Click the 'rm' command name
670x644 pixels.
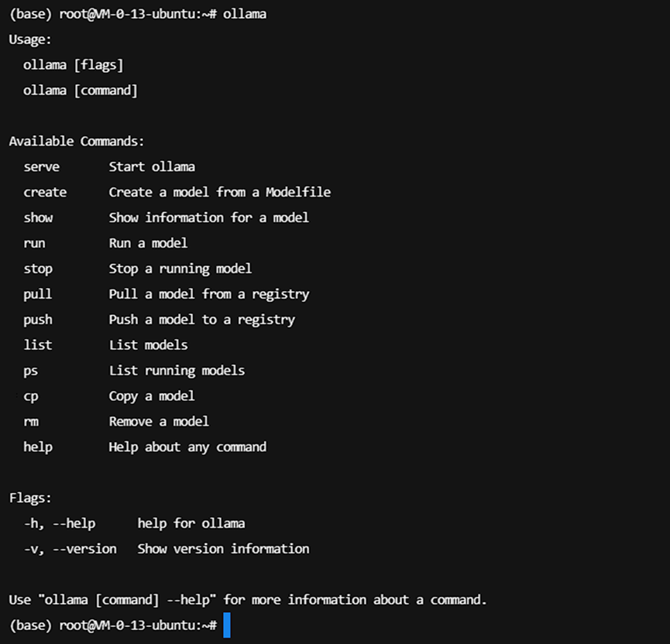(x=31, y=422)
